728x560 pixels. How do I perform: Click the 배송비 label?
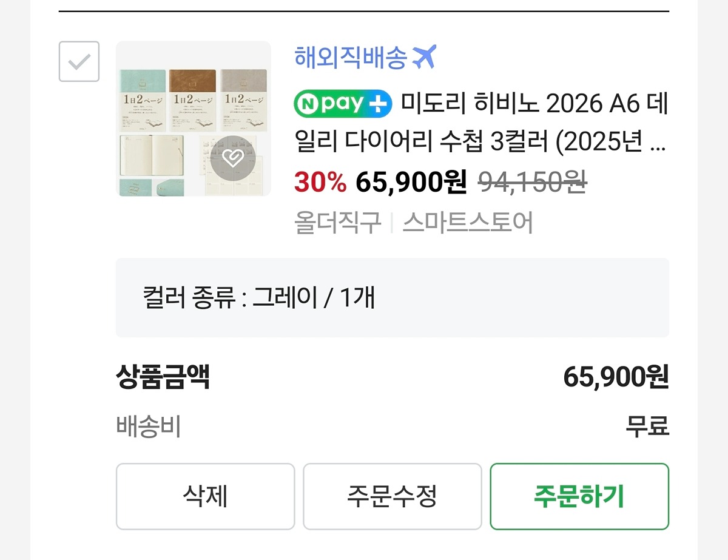click(148, 426)
